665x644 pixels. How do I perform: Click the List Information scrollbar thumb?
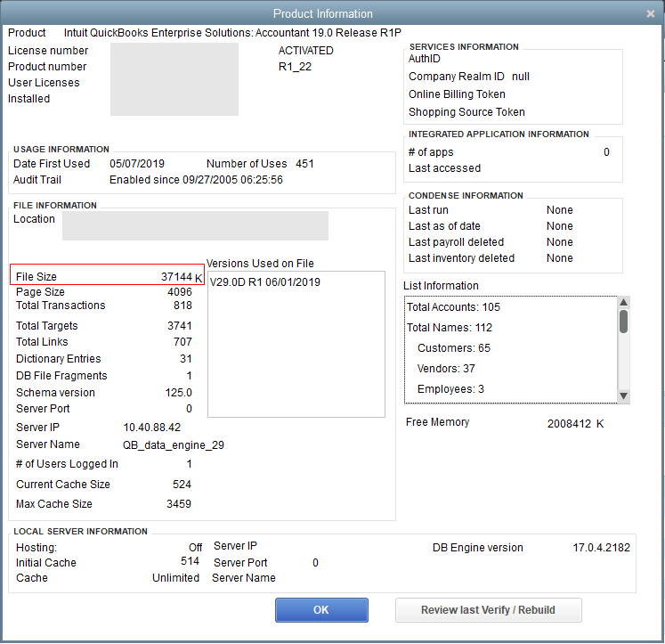point(623,322)
